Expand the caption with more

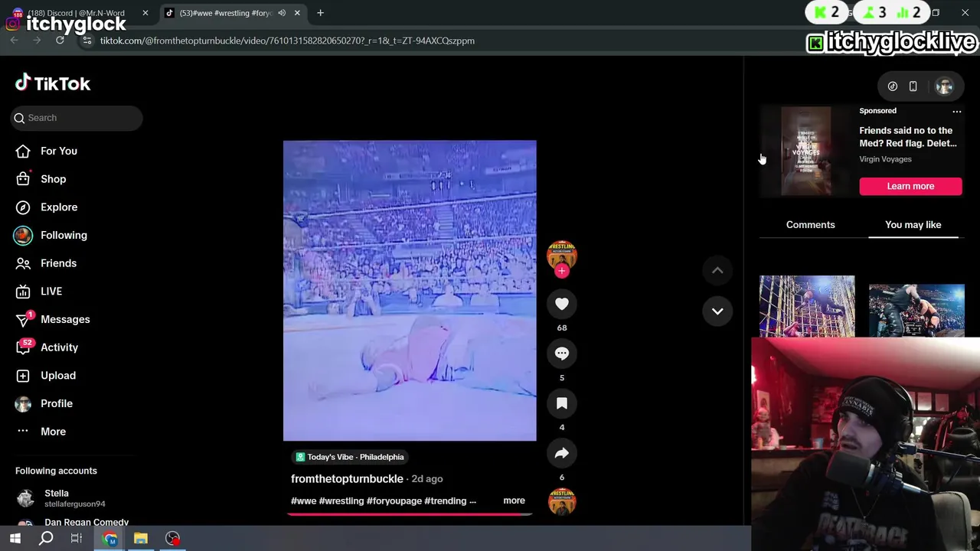514,500
